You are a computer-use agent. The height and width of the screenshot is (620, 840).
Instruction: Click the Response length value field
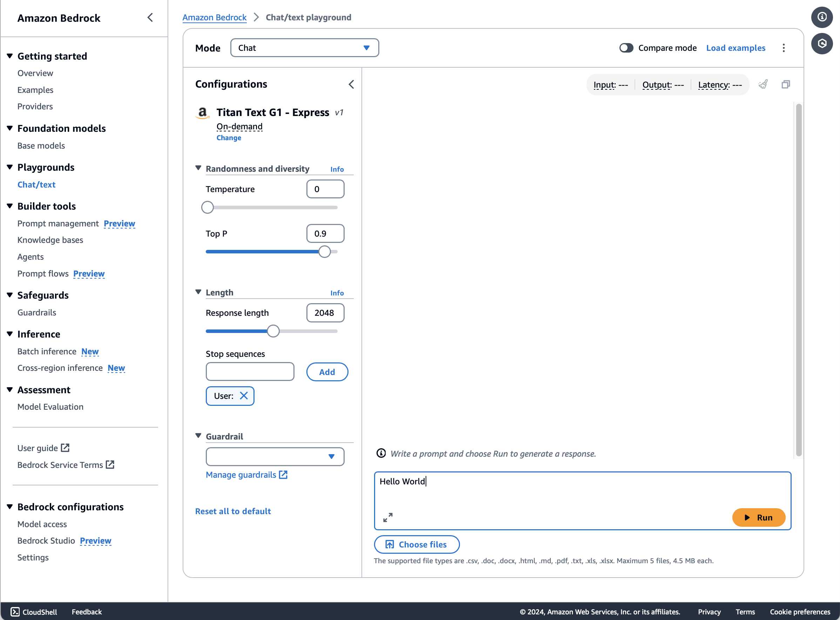[325, 313]
